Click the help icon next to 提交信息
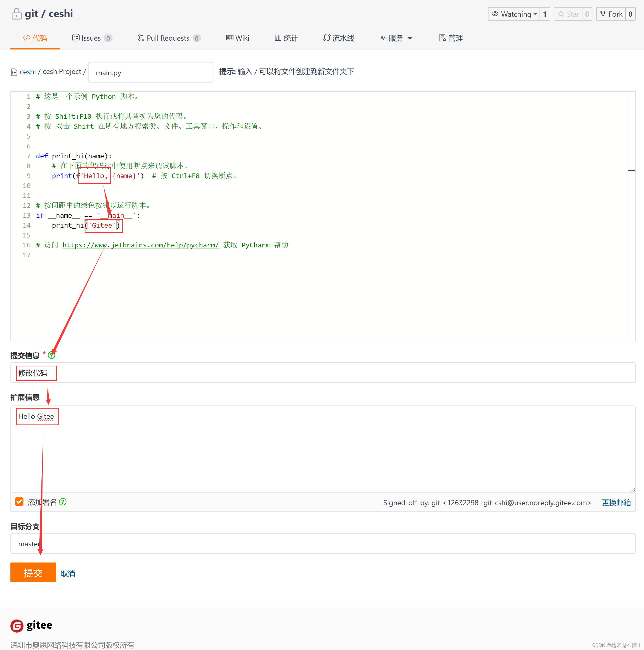The image size is (644, 650). click(52, 355)
